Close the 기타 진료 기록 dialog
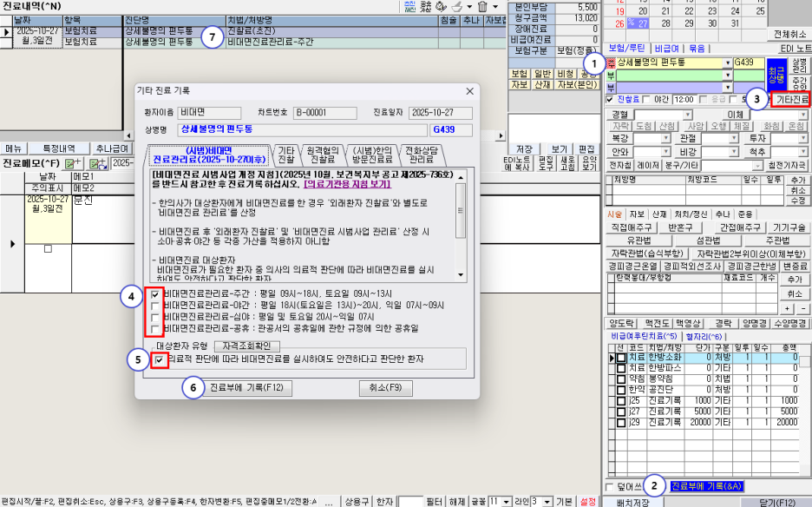812x507 pixels. click(x=469, y=91)
